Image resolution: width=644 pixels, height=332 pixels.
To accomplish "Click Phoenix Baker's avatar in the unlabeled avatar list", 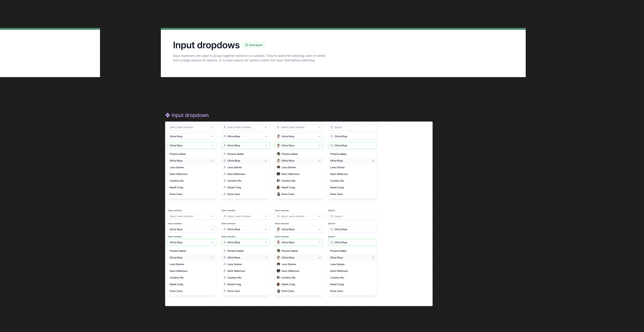I will click(x=278, y=154).
